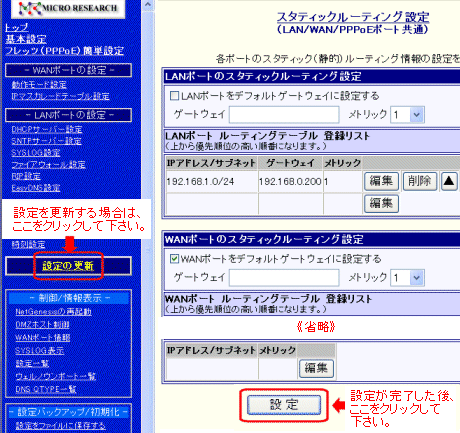Click 編集 in the bottom IPアドレス/サブネット table
This screenshot has height=433, width=460.
coord(316,368)
